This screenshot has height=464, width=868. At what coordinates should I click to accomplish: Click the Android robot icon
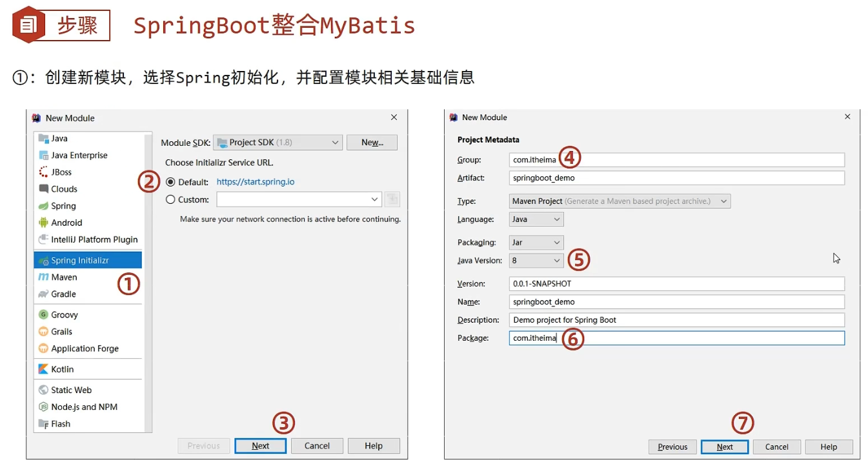click(43, 222)
